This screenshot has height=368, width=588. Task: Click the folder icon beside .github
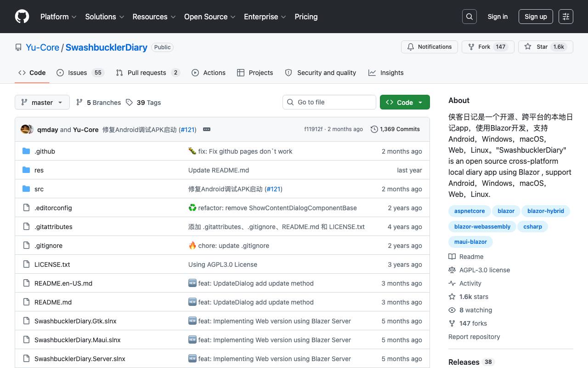(26, 151)
